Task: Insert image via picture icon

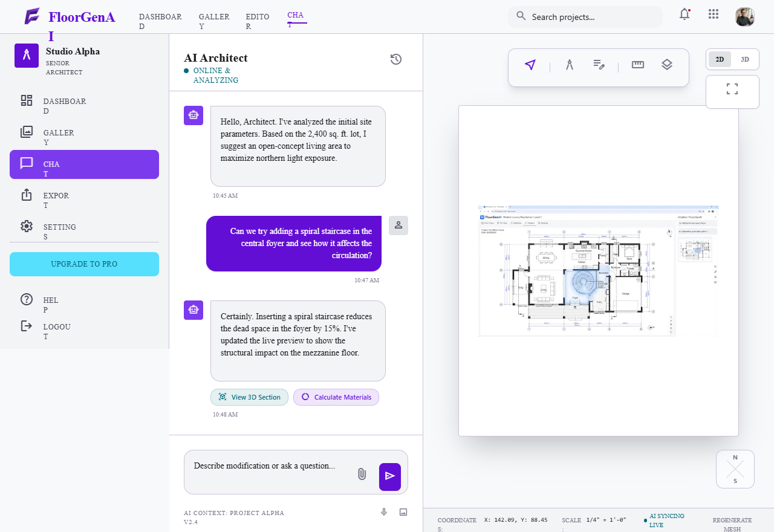Action: point(403,512)
